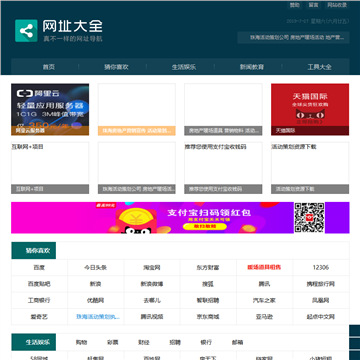360x360 pixels.
Task: Switch to the 彩票 sub-tab
Action: (112, 342)
